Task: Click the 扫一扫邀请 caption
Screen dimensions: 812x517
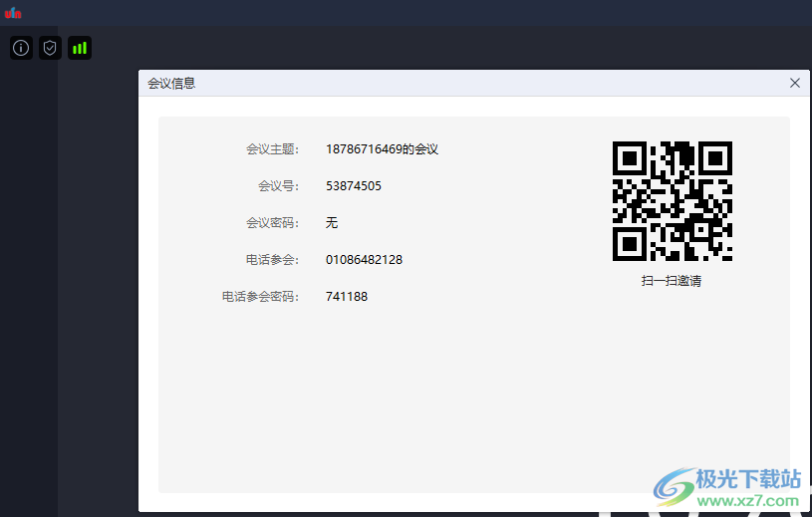Action: coord(672,281)
